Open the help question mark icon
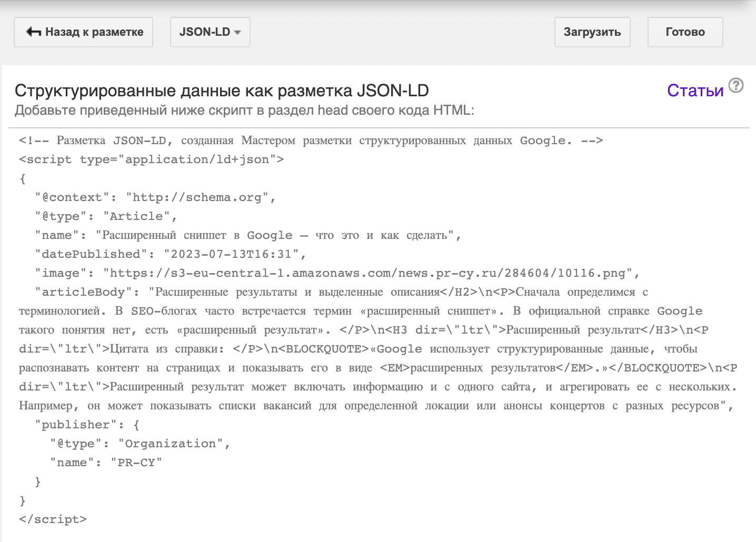This screenshot has width=756, height=542. point(735,85)
